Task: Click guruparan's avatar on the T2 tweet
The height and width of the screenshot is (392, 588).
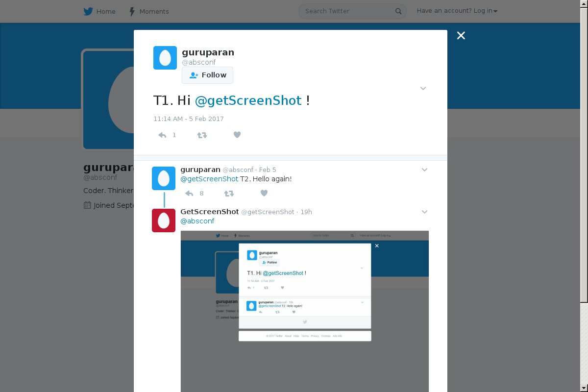Action: 164,178
